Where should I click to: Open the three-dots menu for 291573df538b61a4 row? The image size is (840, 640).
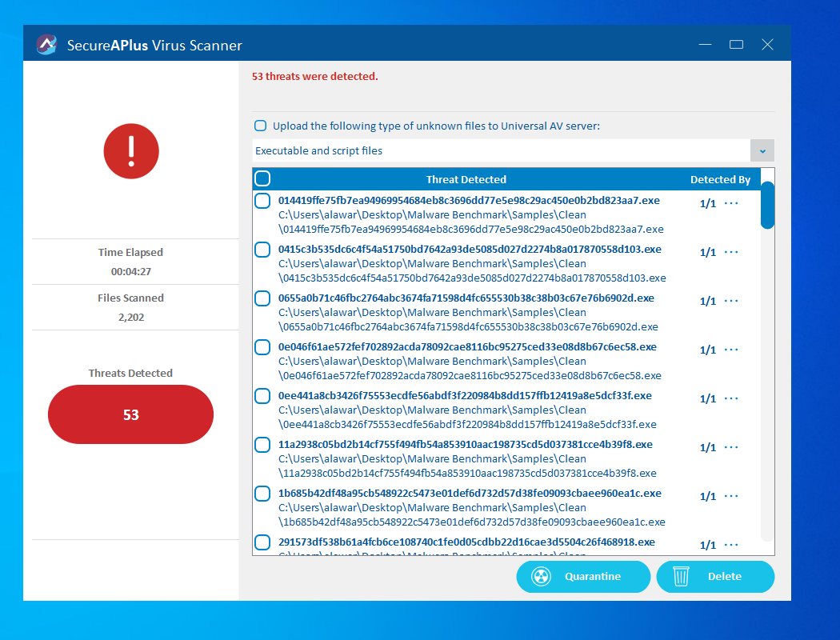click(x=731, y=545)
